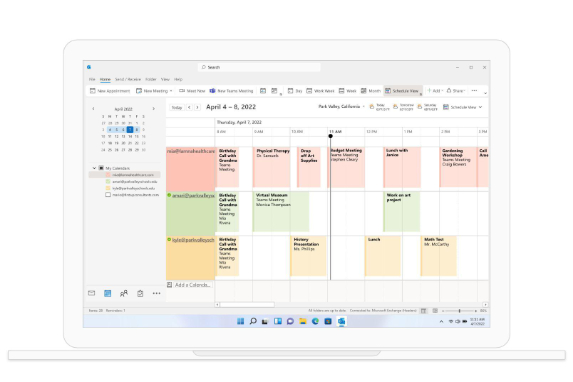This screenshot has height=382, width=573.
Task: Adjust the zoom slider in status bar
Action: [x=459, y=311]
